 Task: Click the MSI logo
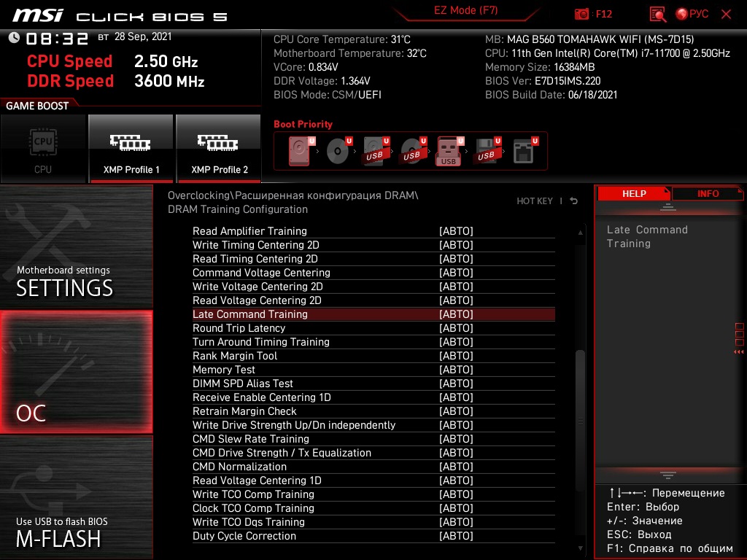(38, 15)
